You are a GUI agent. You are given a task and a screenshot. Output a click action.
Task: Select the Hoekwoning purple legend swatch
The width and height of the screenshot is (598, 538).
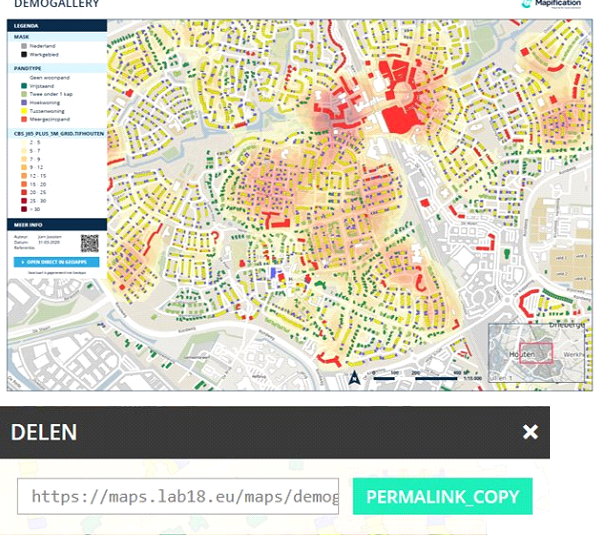pos(24,103)
